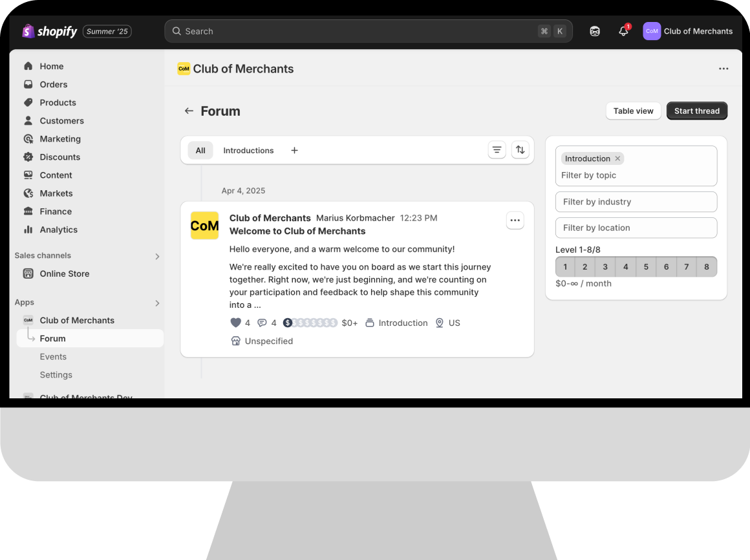Open the sort arrows button
This screenshot has height=560, width=750.
[x=520, y=150]
